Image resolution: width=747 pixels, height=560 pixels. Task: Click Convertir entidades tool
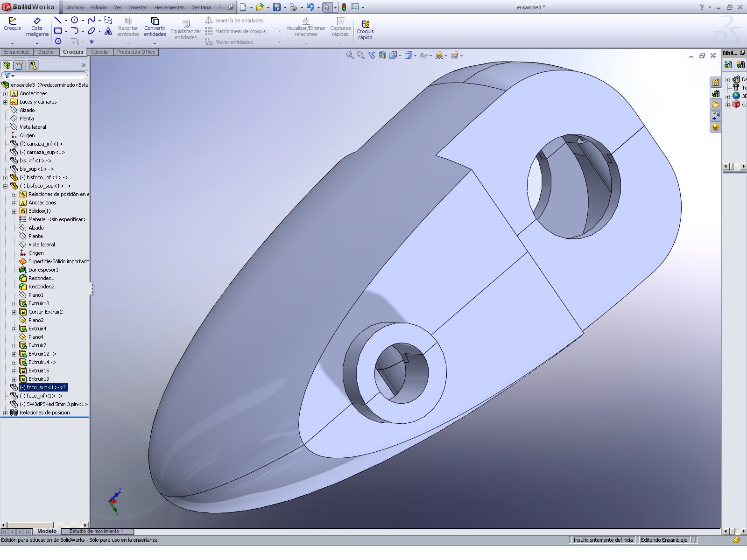(x=155, y=27)
